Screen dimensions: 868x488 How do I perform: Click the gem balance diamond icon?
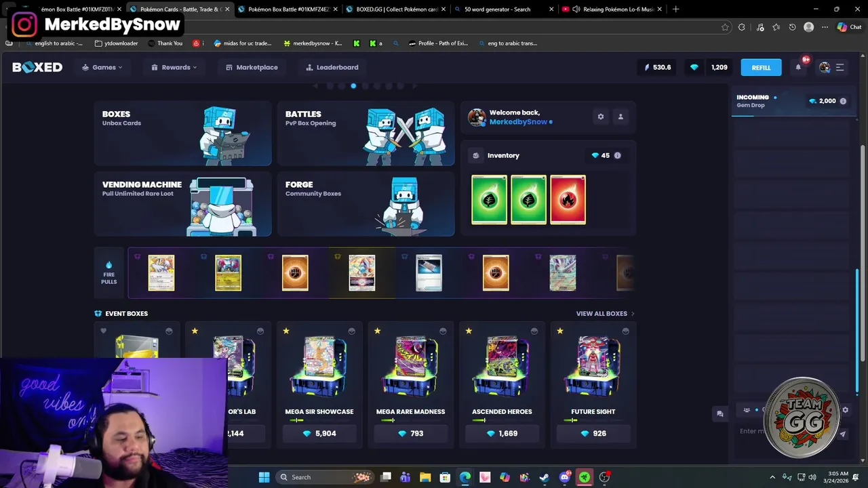click(694, 67)
